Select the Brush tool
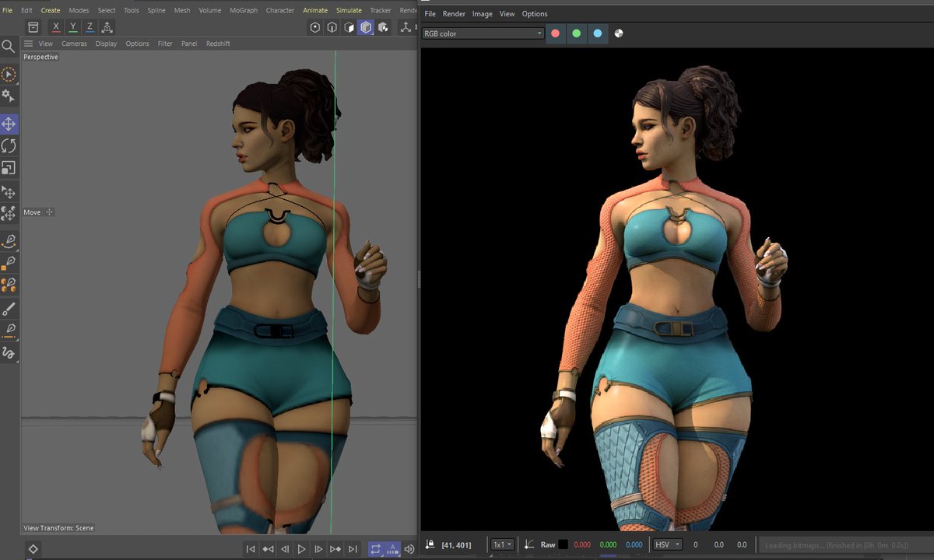 9,309
